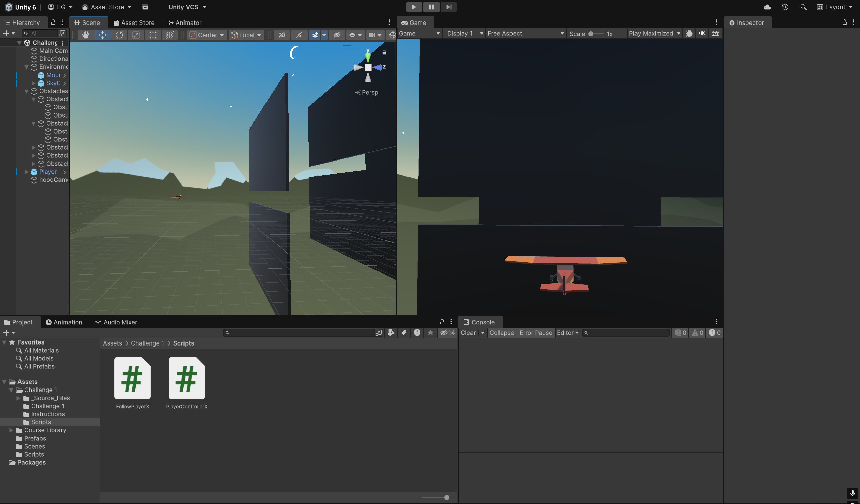The height and width of the screenshot is (504, 860).
Task: Toggle hidden packages visibility count
Action: pyautogui.click(x=447, y=333)
